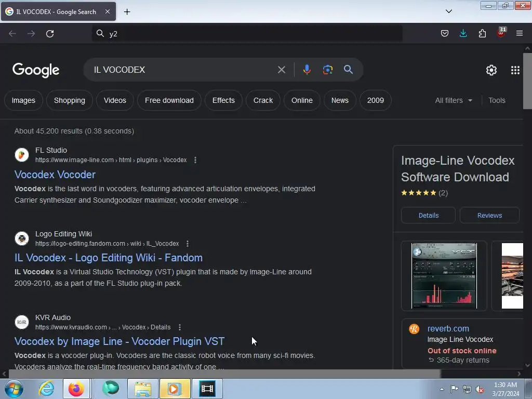
Task: Open Google quick settings gear
Action: pos(491,70)
